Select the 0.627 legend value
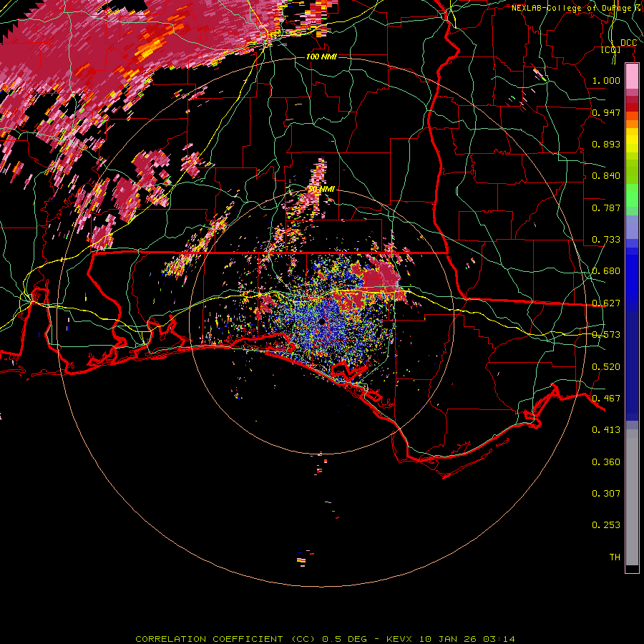644x644 pixels. point(606,303)
